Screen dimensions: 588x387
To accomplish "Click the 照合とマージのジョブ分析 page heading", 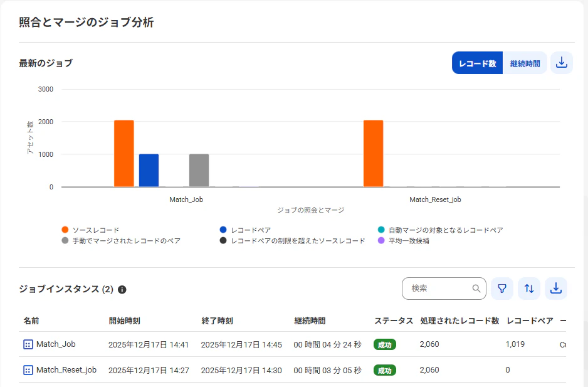I will 87,23.
